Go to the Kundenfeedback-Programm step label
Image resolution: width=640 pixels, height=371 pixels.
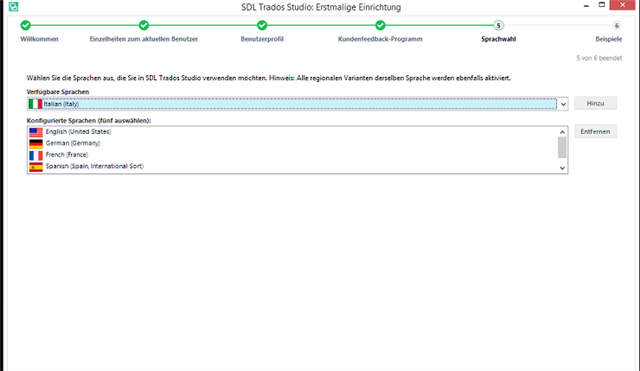point(380,39)
